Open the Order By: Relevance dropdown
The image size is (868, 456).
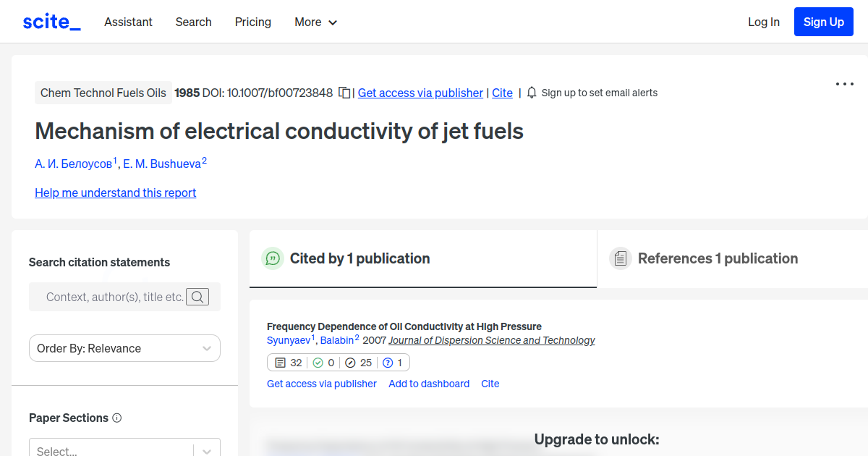click(124, 348)
